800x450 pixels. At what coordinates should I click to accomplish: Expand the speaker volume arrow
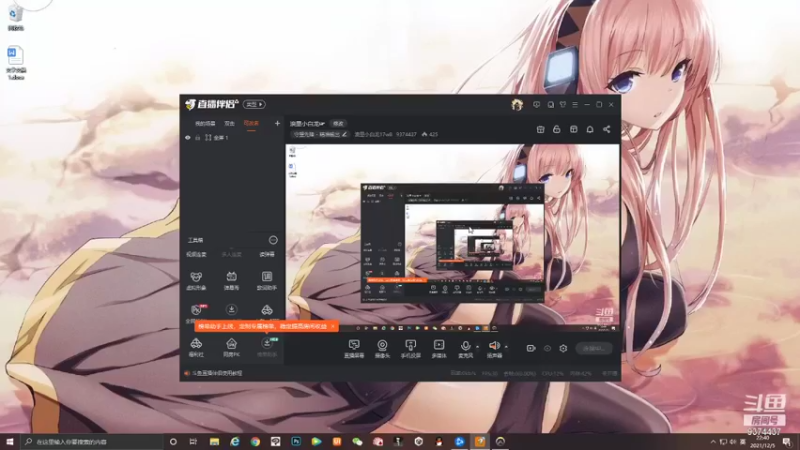506,347
